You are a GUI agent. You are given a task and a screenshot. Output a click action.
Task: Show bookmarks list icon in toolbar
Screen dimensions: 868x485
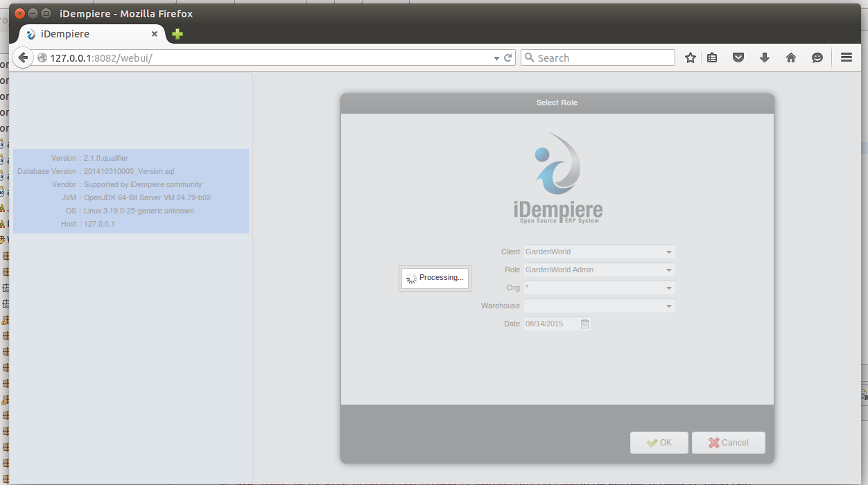[x=712, y=58]
